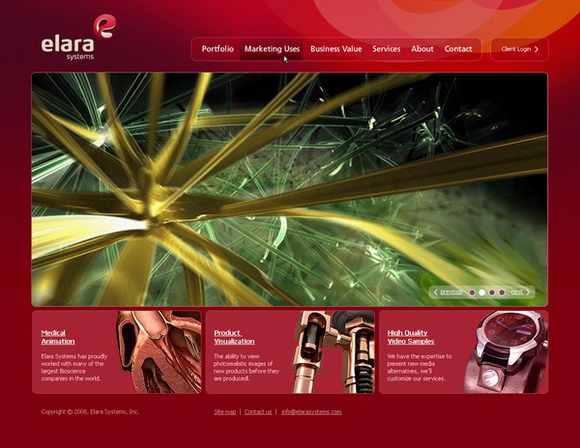Open High Quality Video Samples link
580x448 pixels.
click(411, 337)
